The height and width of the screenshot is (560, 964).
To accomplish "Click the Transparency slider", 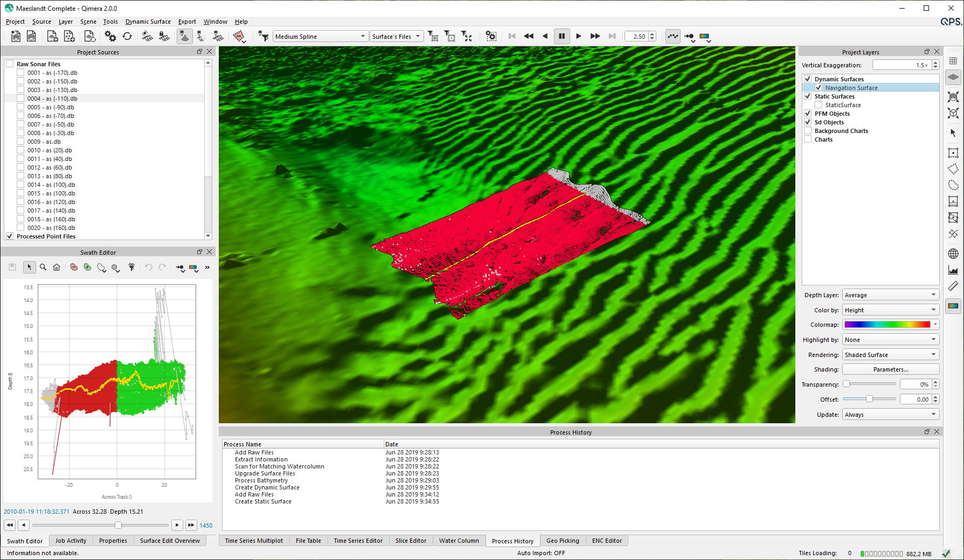I will 870,384.
